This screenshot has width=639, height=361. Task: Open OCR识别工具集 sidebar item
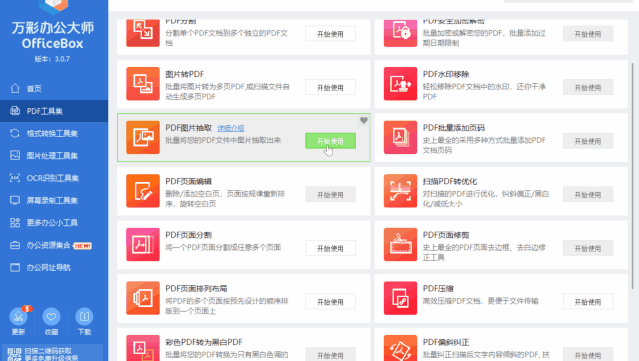54,178
